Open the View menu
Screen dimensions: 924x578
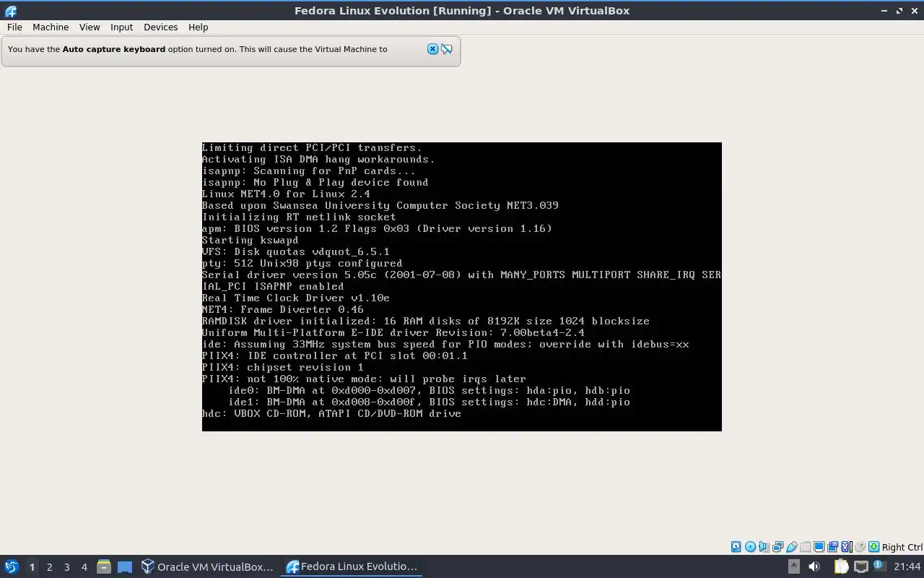click(x=90, y=27)
